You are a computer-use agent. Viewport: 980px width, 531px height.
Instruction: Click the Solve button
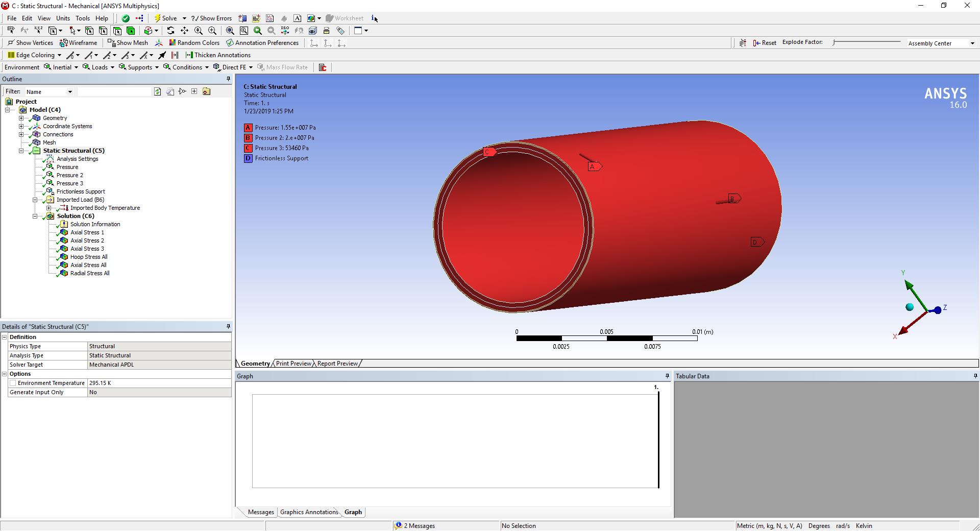click(x=166, y=18)
